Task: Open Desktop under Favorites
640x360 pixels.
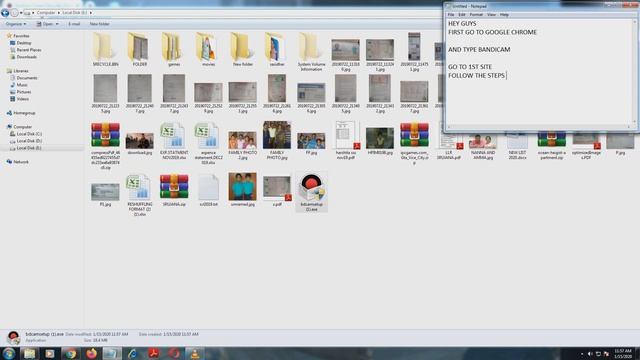Action: pyautogui.click(x=24, y=43)
